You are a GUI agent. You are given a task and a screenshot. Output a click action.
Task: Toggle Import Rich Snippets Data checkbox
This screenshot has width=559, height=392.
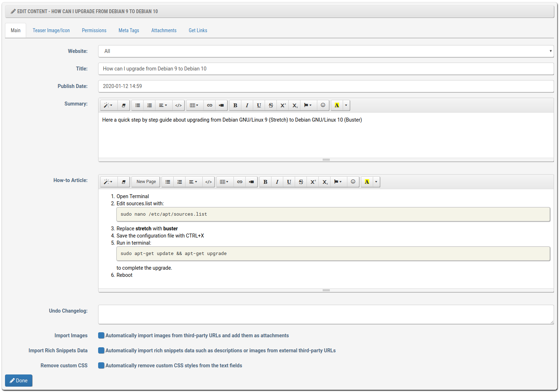(101, 351)
